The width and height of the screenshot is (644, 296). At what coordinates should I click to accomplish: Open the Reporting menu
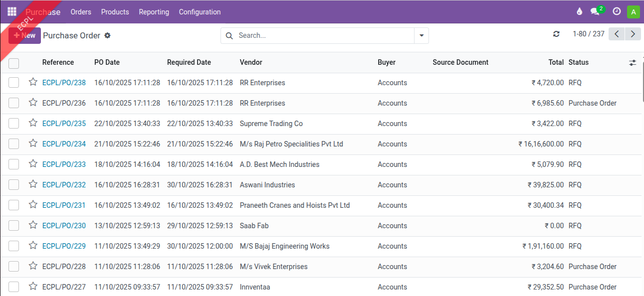[154, 12]
